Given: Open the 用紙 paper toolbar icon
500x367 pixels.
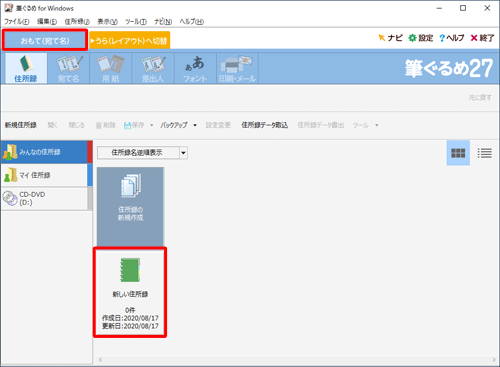Looking at the screenshot, I should 111,69.
